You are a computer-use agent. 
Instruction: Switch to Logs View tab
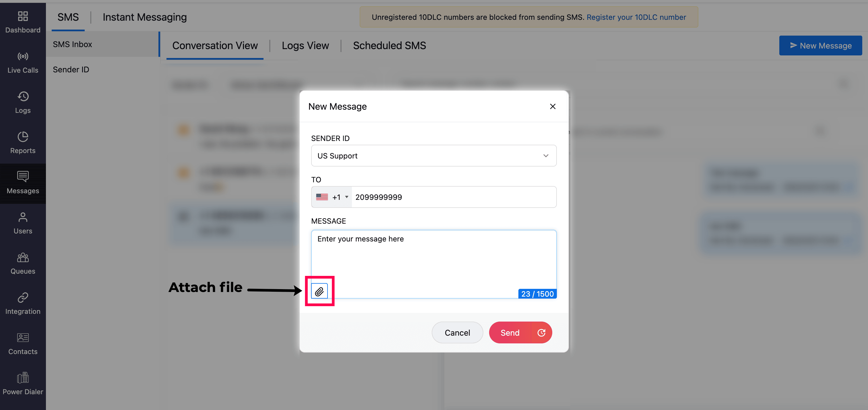pos(305,46)
